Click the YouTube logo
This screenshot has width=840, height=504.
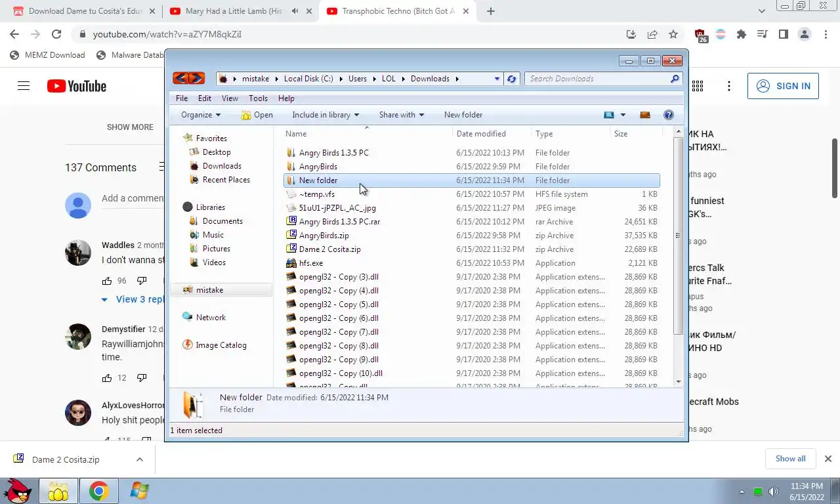click(77, 86)
